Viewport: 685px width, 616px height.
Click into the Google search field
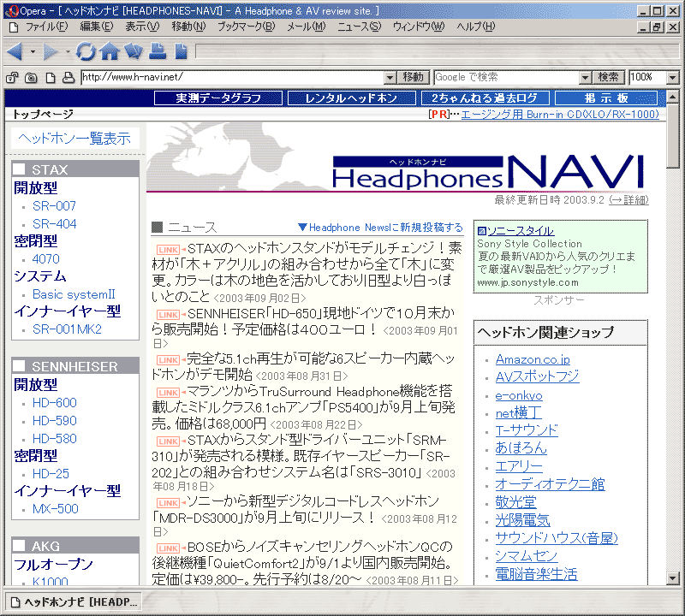coord(506,78)
